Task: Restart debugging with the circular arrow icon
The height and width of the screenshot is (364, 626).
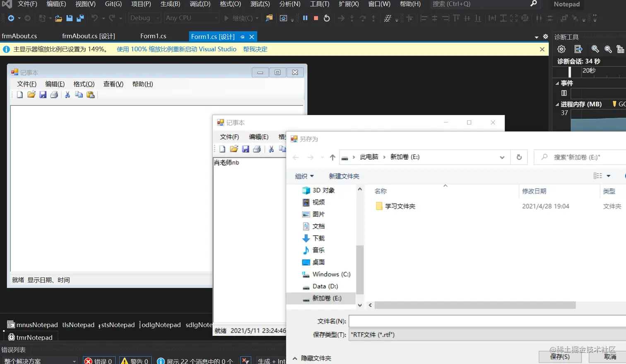Action: (327, 18)
